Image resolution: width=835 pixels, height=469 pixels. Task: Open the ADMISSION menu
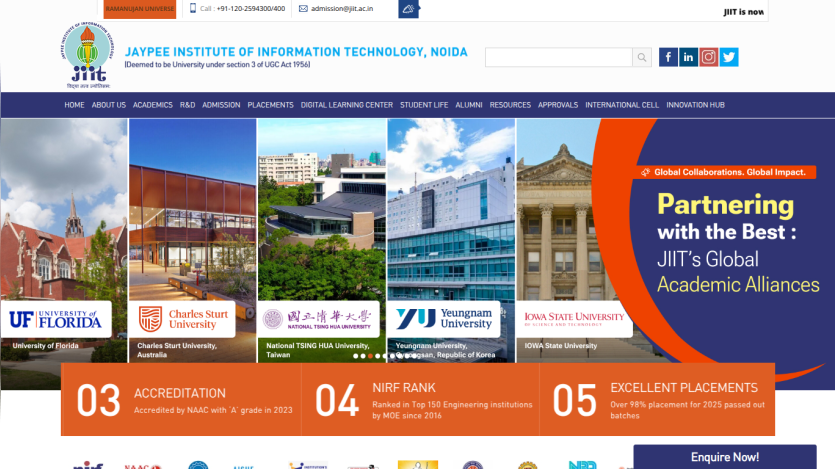click(x=221, y=105)
